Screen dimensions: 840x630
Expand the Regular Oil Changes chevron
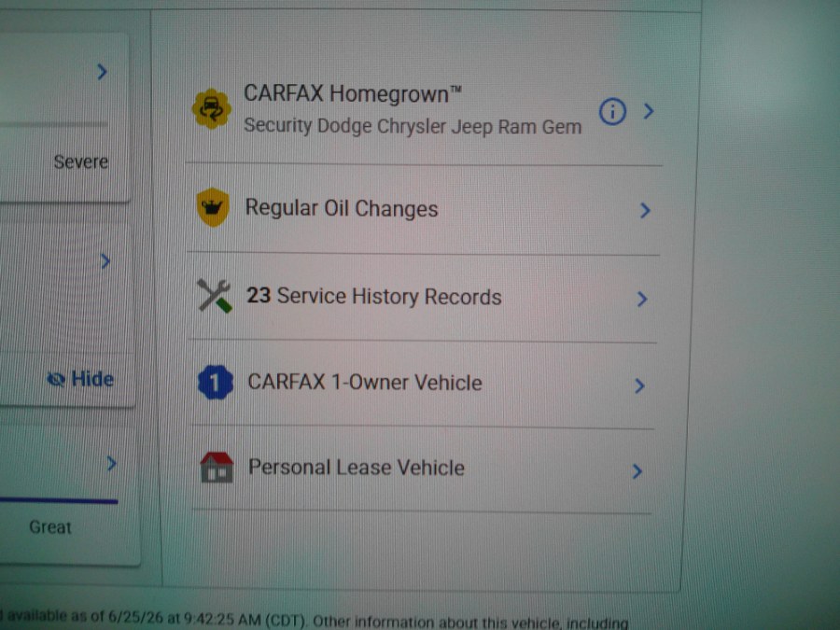pyautogui.click(x=645, y=211)
